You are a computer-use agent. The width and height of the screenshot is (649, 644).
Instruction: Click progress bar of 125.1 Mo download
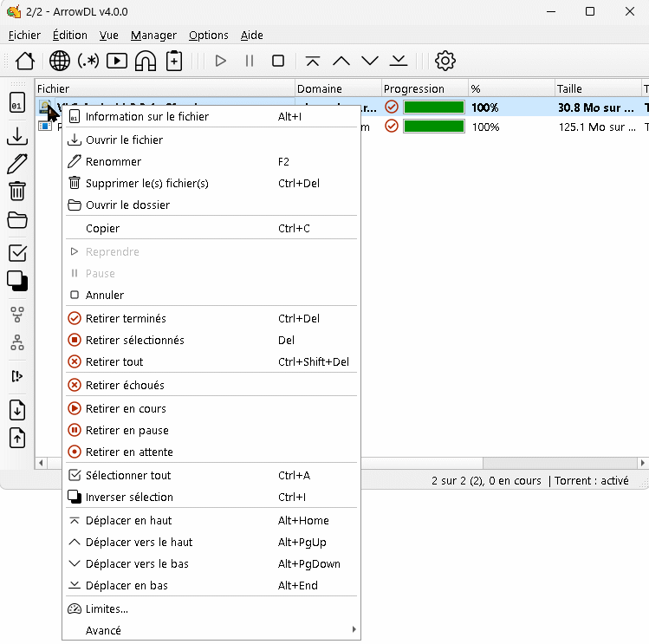tap(434, 127)
